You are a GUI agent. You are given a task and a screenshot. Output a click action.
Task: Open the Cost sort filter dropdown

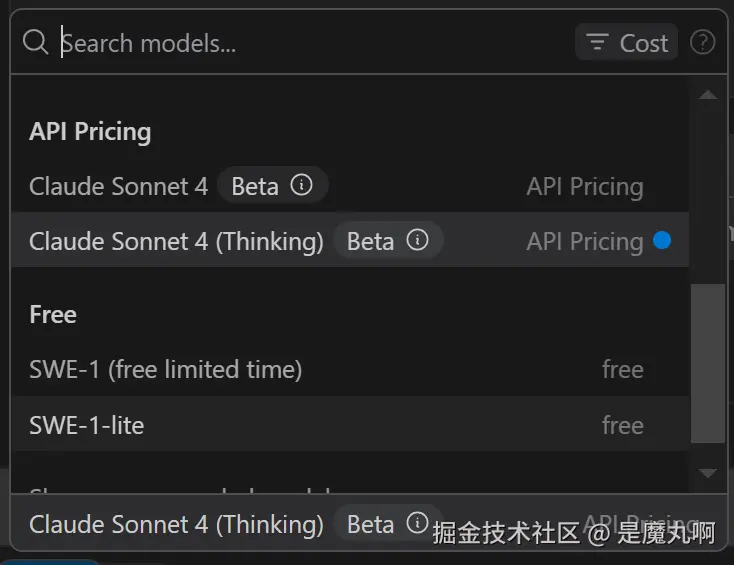coord(626,43)
